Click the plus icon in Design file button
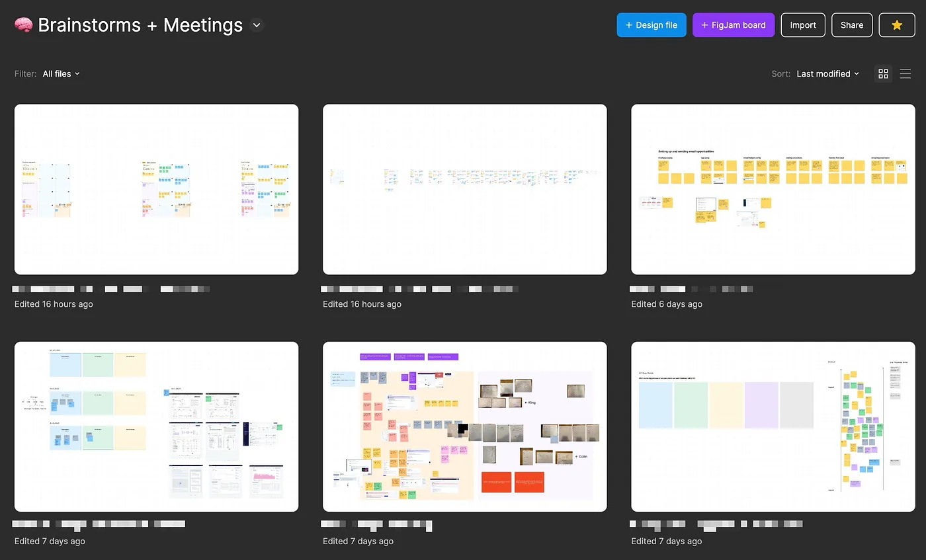Screen dimensions: 926x560 point(628,25)
